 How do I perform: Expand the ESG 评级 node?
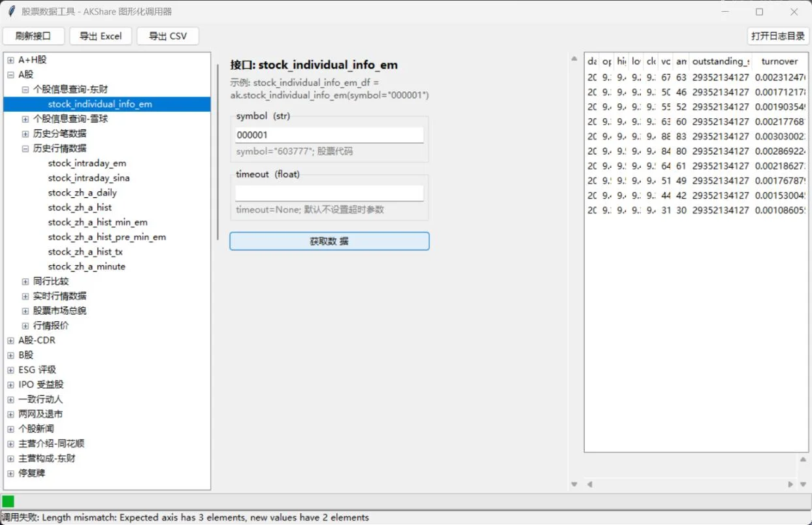[x=10, y=370]
